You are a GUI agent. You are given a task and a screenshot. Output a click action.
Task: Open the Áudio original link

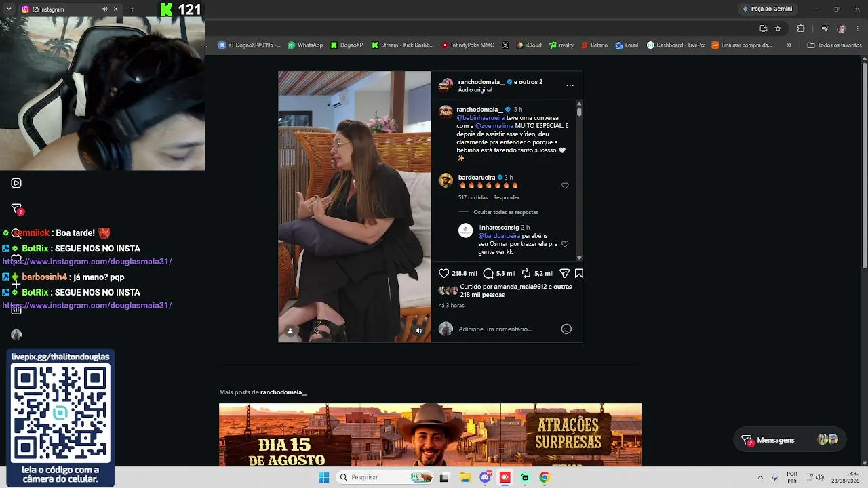[x=475, y=90]
